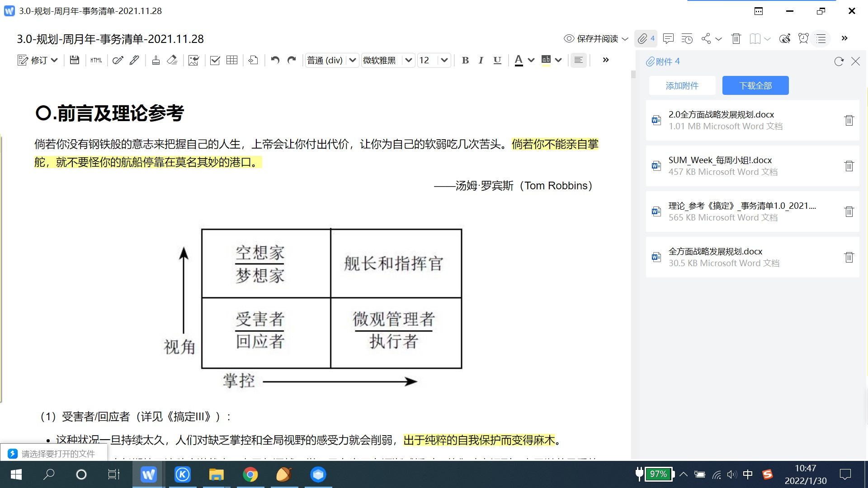Delete attachment SUM_Week_每周小姐!.docx

849,166
